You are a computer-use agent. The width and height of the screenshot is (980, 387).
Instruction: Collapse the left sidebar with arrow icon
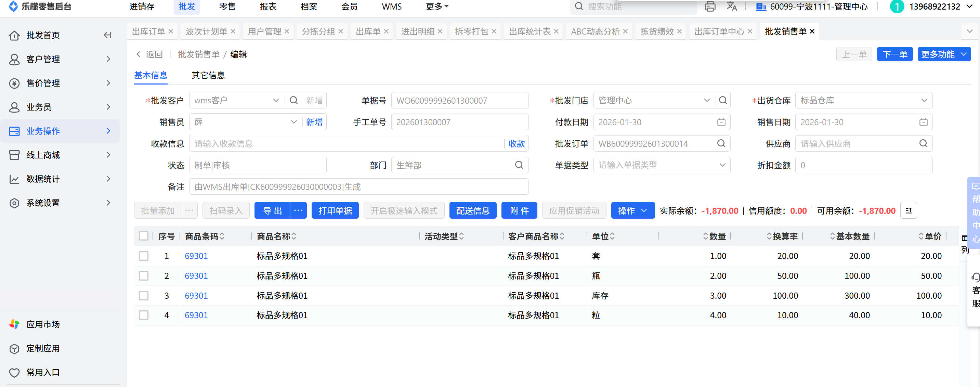click(108, 35)
